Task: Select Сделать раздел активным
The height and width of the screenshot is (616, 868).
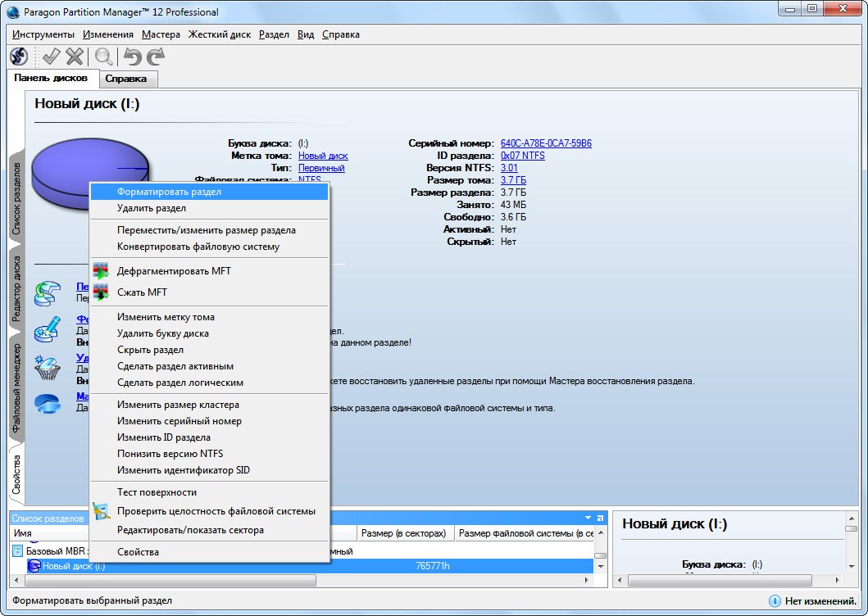Action: point(209,366)
